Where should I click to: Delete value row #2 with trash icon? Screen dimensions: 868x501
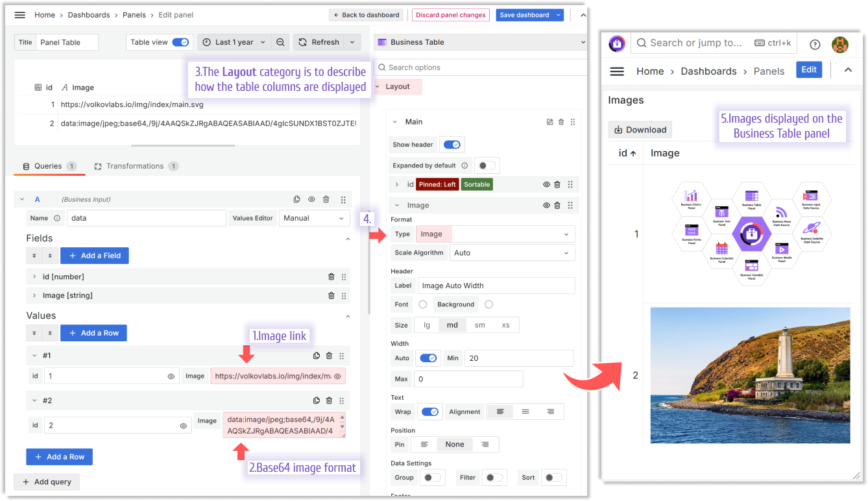pyautogui.click(x=329, y=401)
